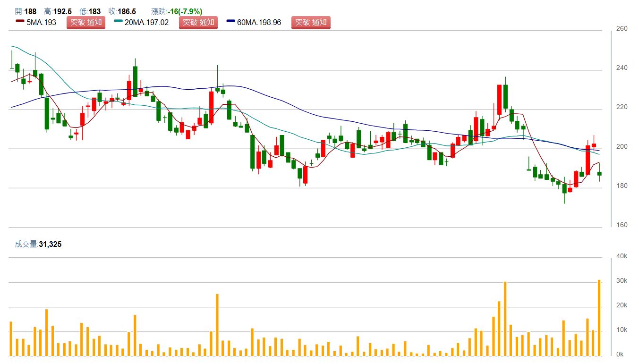The width and height of the screenshot is (639, 364).
Task: Click the 180 price axis label
Action: click(622, 186)
